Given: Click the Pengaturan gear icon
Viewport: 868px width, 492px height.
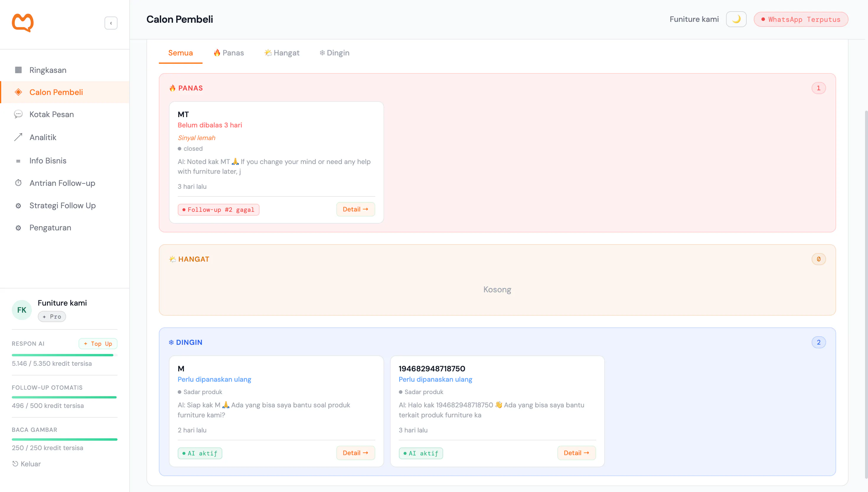Looking at the screenshot, I should click(x=18, y=228).
